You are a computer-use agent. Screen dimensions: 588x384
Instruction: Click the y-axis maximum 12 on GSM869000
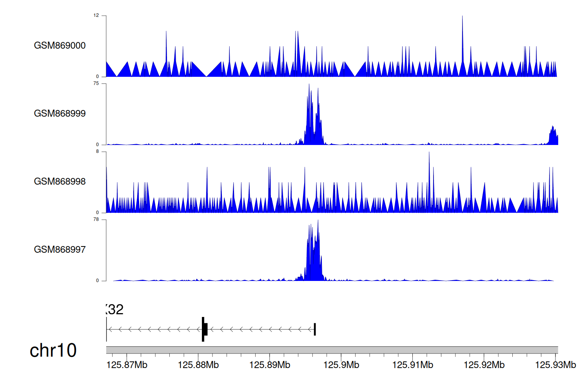point(96,16)
